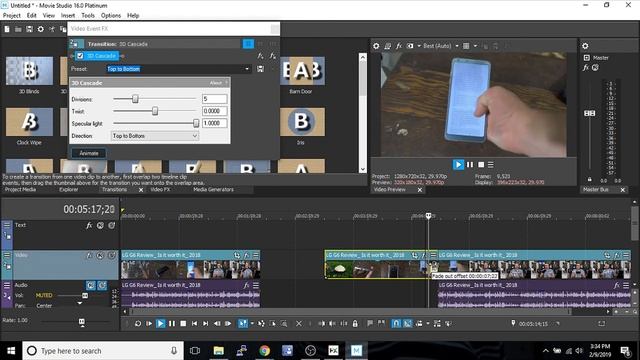The height and width of the screenshot is (360, 640).
Task: Adjust the Divisions slider
Action: pyautogui.click(x=135, y=99)
